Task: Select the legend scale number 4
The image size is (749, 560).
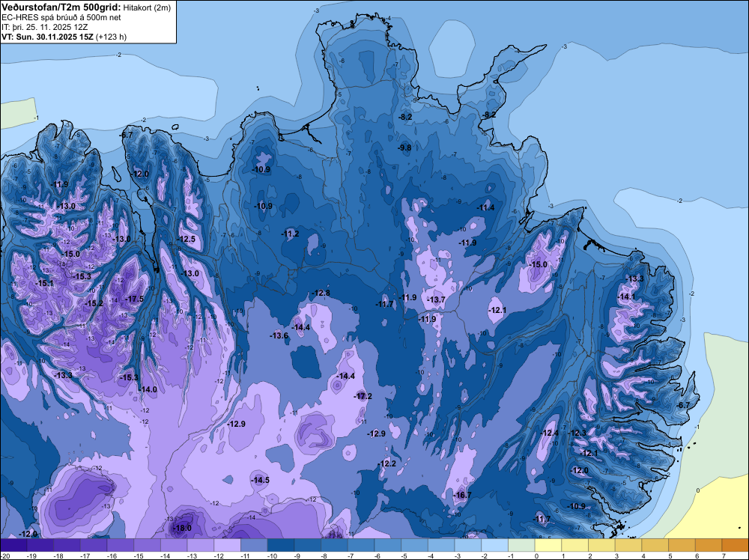Action: [x=643, y=556]
